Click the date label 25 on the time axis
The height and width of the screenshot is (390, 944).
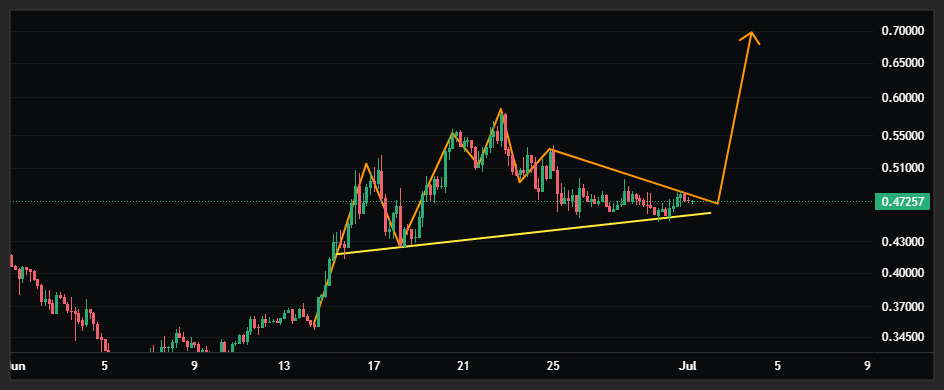coord(553,365)
